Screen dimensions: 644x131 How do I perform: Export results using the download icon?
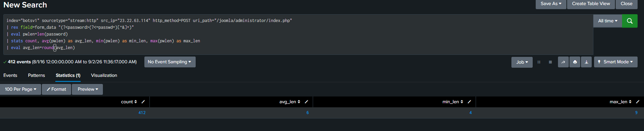pyautogui.click(x=586, y=62)
